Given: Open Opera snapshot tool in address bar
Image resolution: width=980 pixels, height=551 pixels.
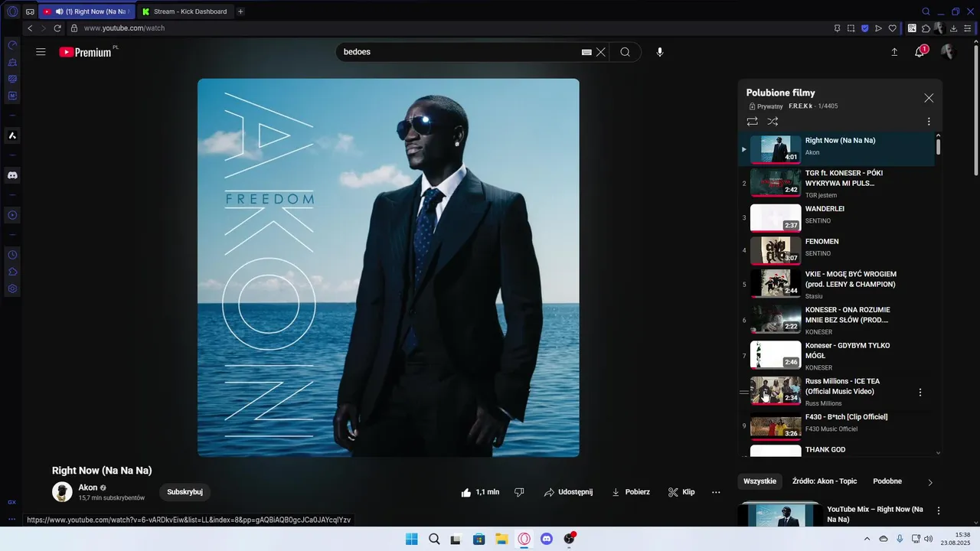Looking at the screenshot, I should click(x=851, y=28).
